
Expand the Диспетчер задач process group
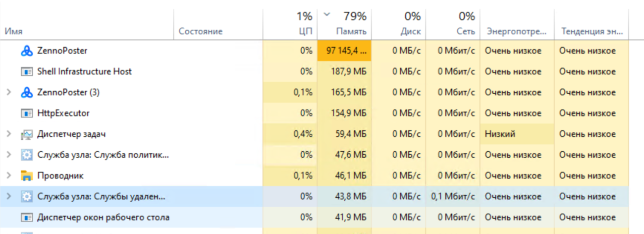coord(8,134)
